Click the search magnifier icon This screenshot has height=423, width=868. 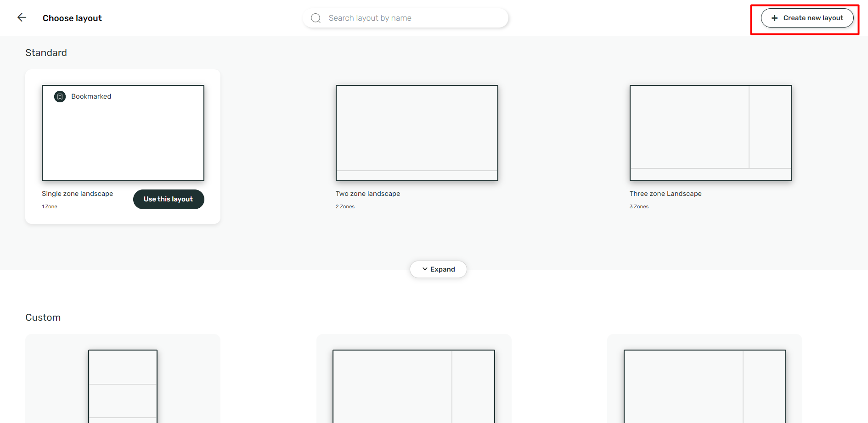tap(316, 17)
